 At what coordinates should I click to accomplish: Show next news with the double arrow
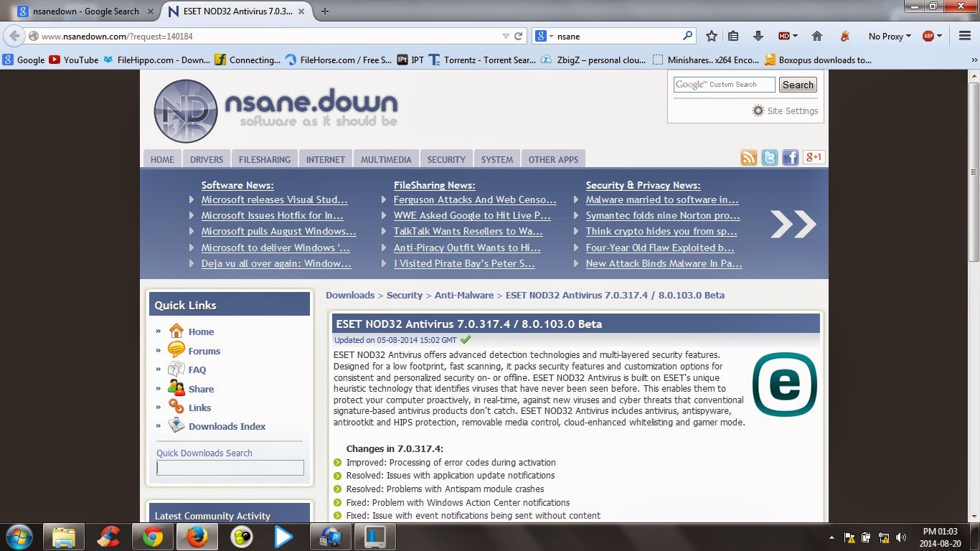pyautogui.click(x=793, y=224)
